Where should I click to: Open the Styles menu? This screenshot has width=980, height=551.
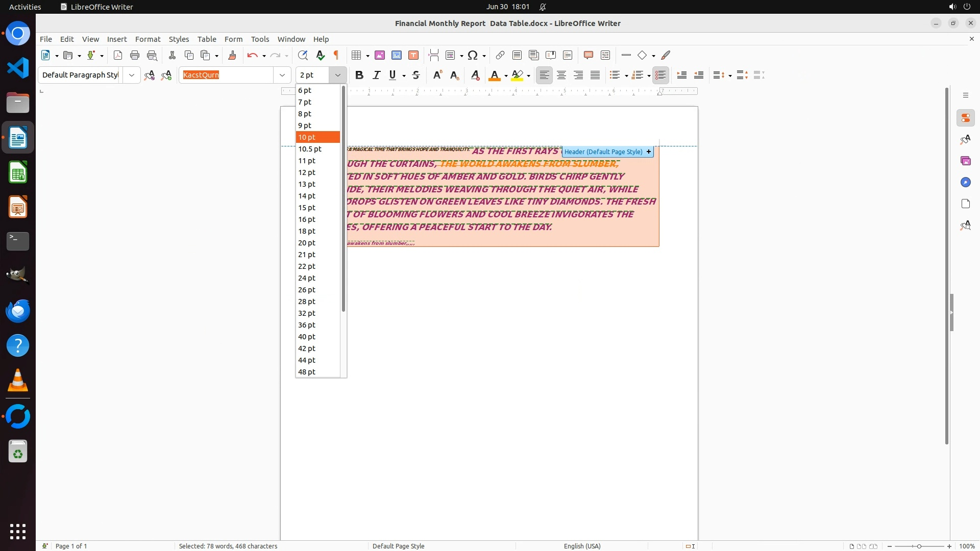(179, 39)
